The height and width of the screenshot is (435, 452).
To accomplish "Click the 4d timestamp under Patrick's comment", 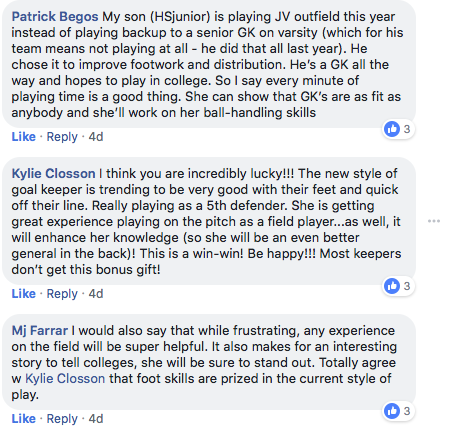I will tap(96, 137).
